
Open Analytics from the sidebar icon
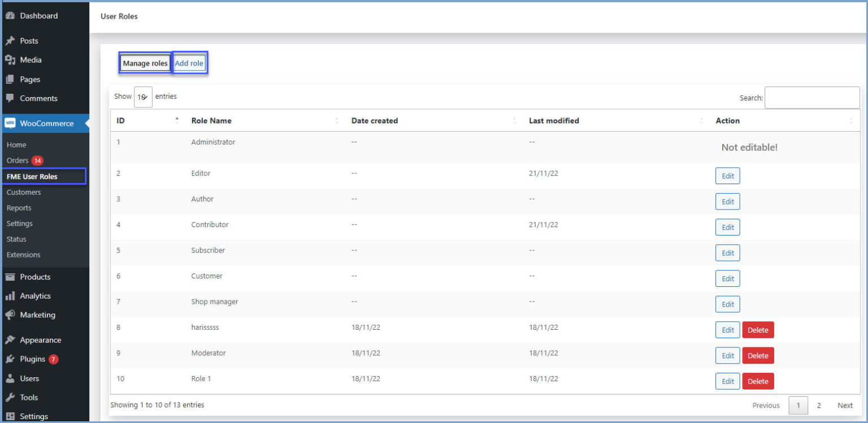pyautogui.click(x=11, y=295)
